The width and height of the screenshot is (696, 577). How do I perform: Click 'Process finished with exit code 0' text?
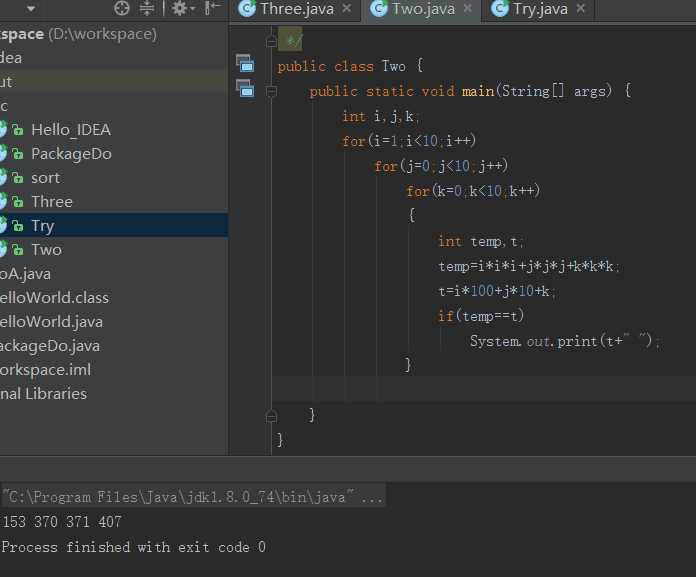click(x=134, y=547)
